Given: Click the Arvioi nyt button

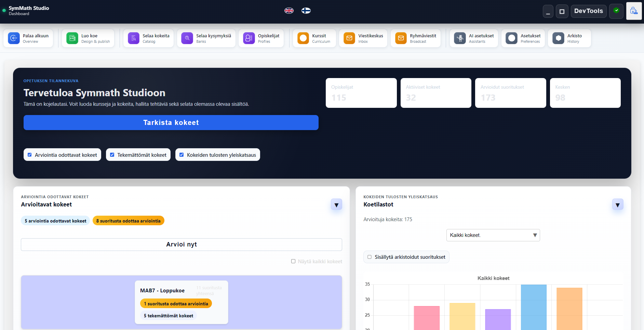Looking at the screenshot, I should point(181,244).
